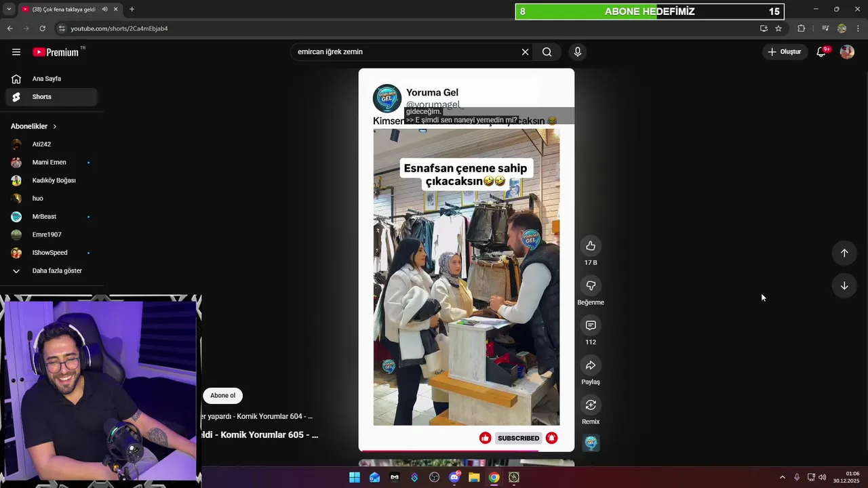
Task: Select Ana Sayfa in the sidebar
Action: pyautogui.click(x=52, y=79)
